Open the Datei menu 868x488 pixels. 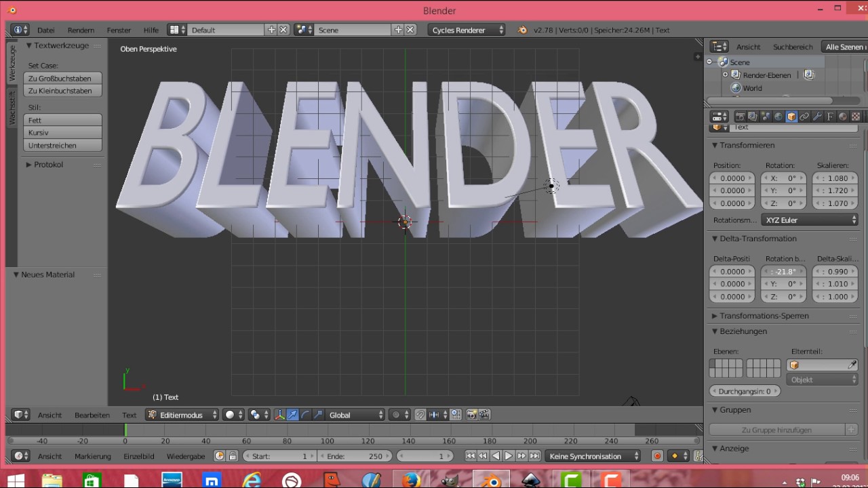pyautogui.click(x=46, y=30)
